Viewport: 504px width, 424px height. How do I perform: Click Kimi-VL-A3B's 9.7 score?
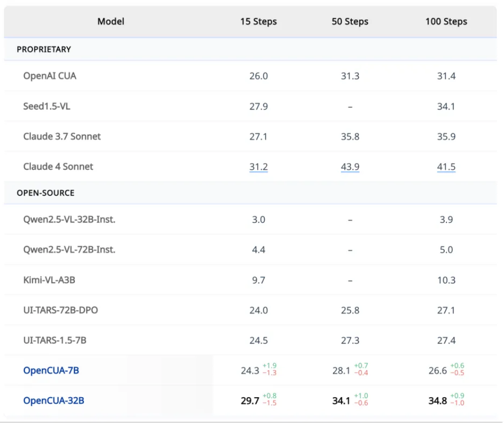(259, 280)
